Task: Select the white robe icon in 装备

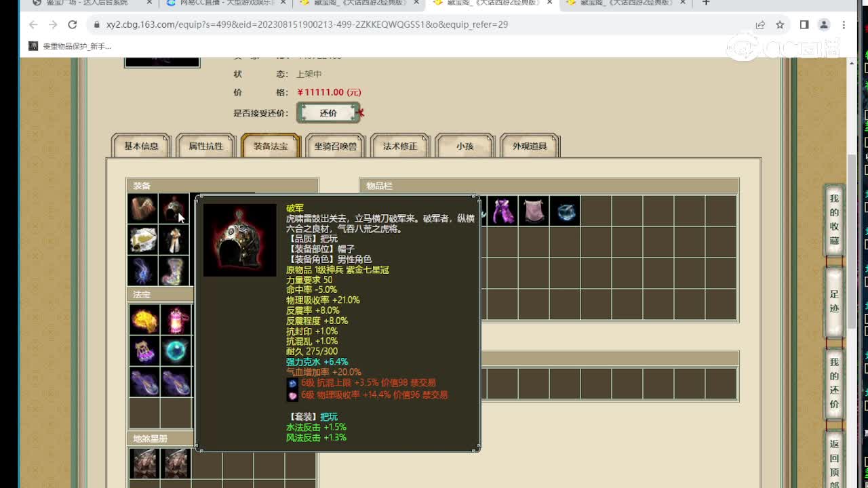Action: [174, 240]
